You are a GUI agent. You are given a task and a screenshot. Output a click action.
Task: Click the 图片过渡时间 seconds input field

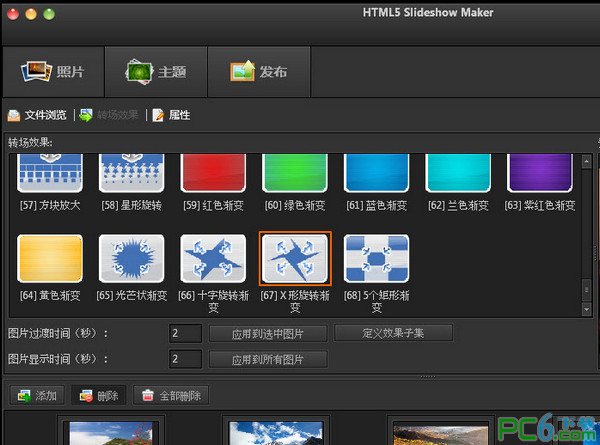[x=186, y=333]
